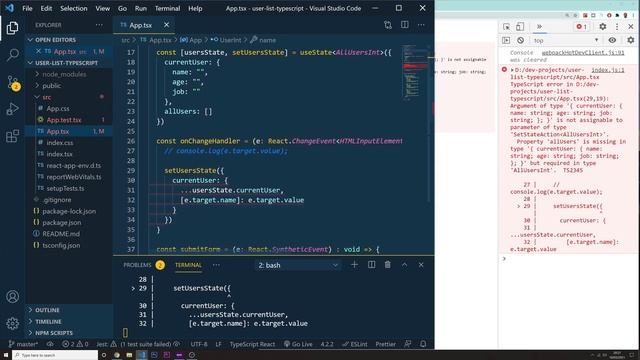Click the Windows Start button
Image resolution: width=640 pixels, height=360 pixels.
[6, 355]
